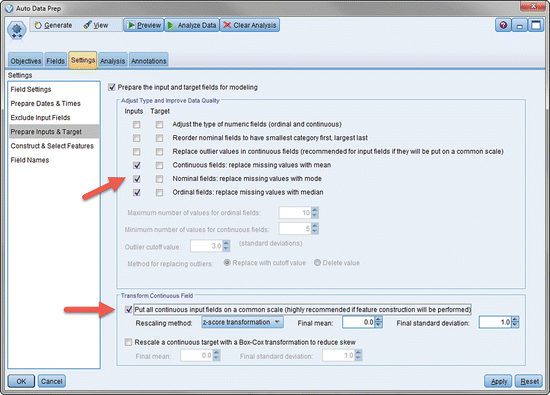This screenshot has height=395, width=550.
Task: Click the Auto Data Prep node icon
Action: pos(17,30)
